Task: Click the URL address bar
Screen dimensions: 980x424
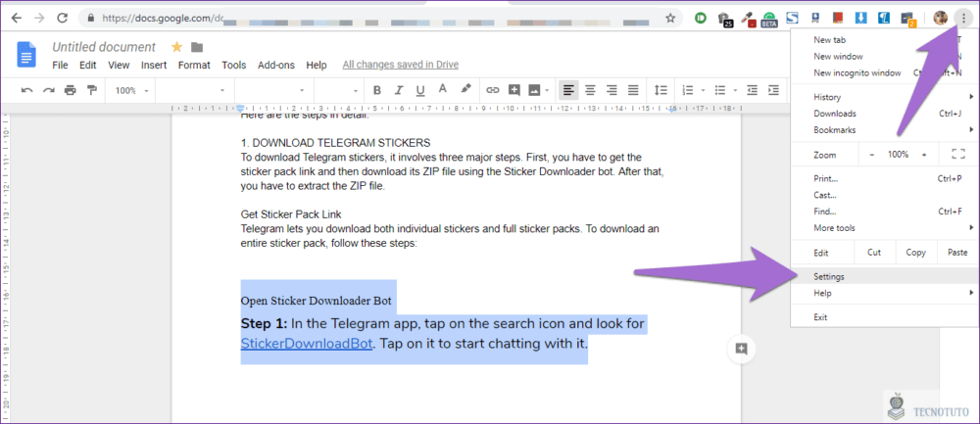Action: (379, 18)
